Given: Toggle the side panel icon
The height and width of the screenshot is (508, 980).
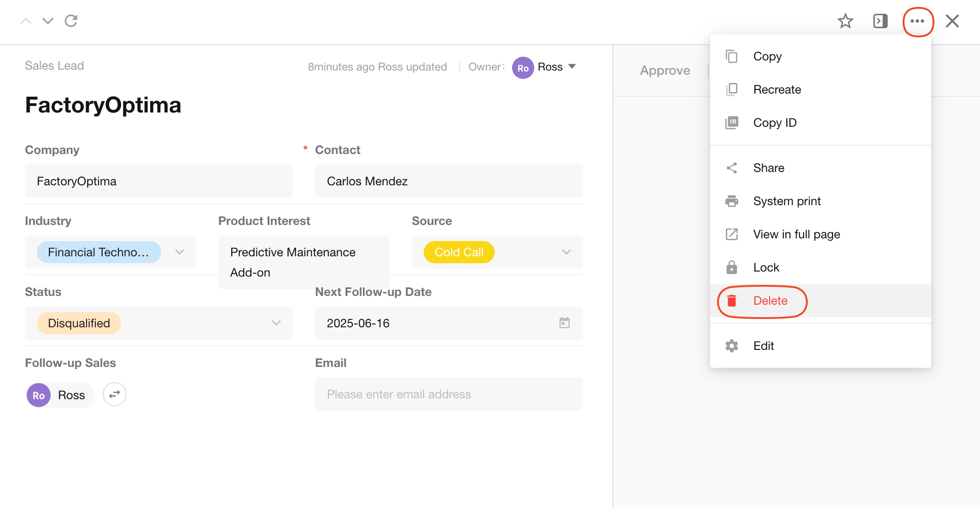Looking at the screenshot, I should click(880, 21).
